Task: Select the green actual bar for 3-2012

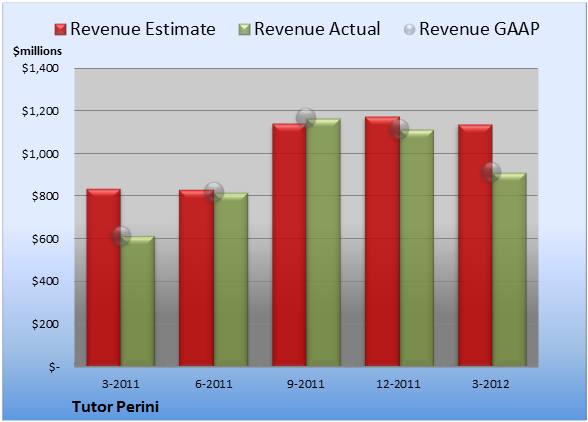Action: [x=509, y=269]
